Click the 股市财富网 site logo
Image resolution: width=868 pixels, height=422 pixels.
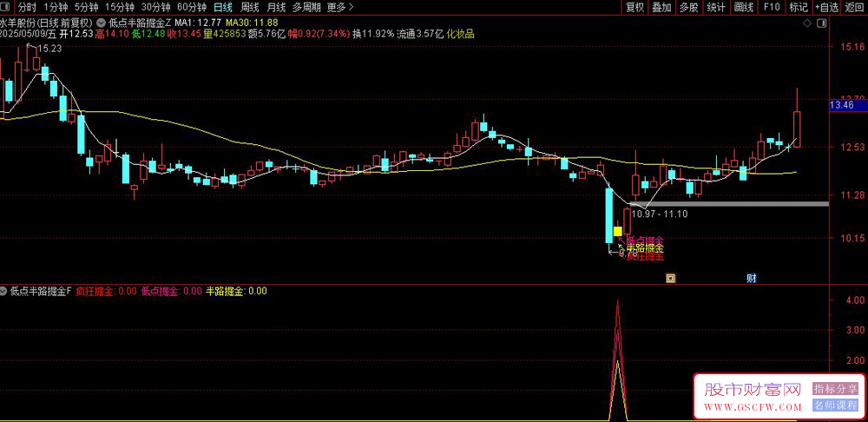click(753, 390)
